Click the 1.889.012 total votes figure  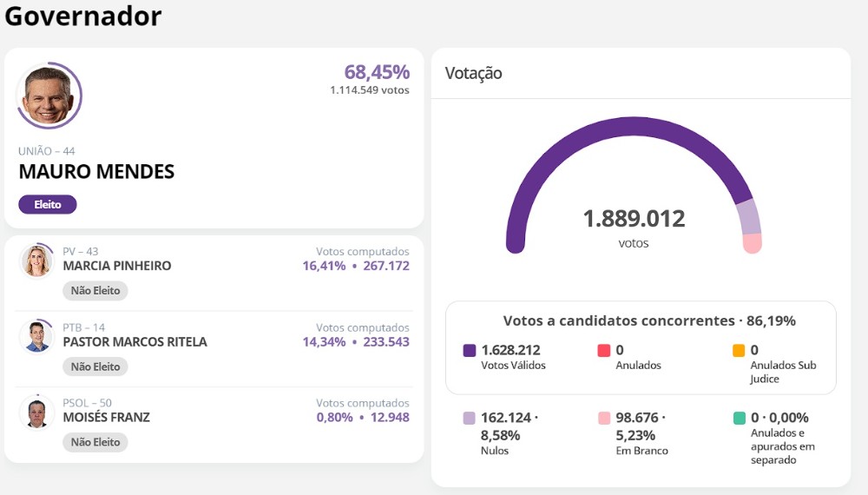[634, 219]
